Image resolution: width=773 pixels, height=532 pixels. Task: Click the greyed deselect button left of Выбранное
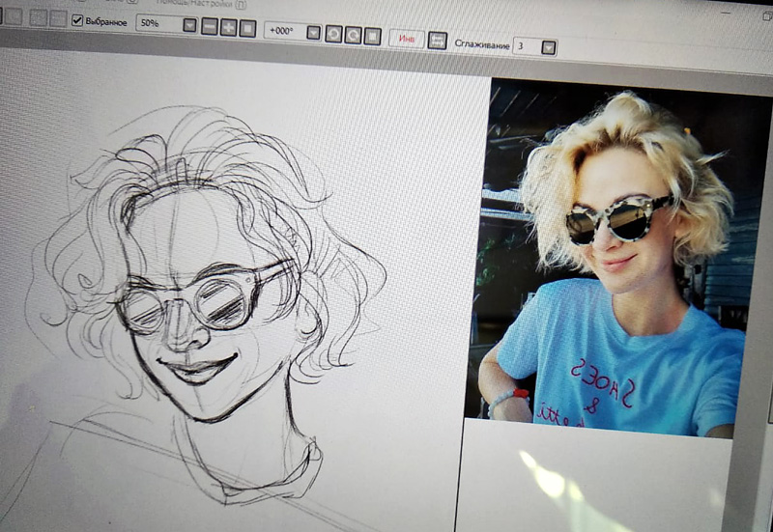coord(58,18)
